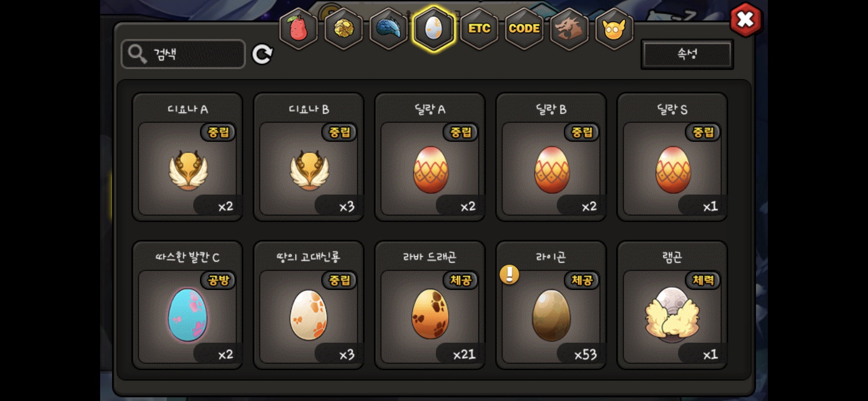Pick the 땅의 고대신룡 egg
Screen dimensions: 868x401
coord(309,305)
